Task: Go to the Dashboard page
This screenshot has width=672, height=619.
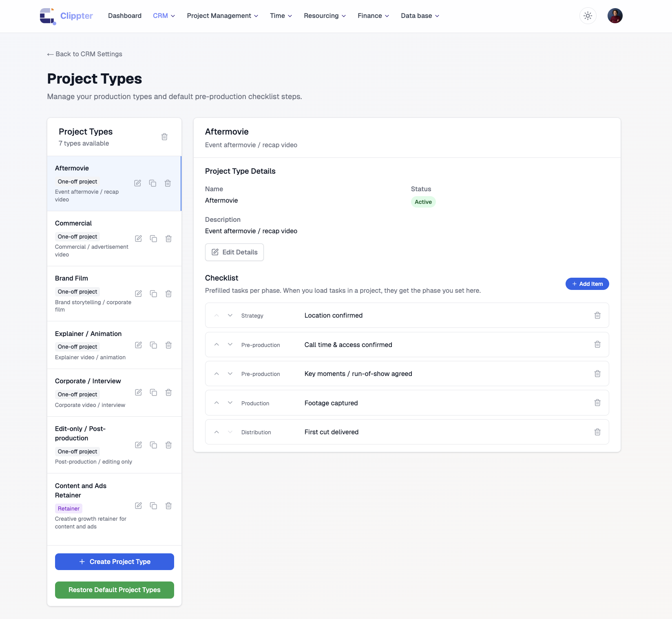Action: click(125, 16)
